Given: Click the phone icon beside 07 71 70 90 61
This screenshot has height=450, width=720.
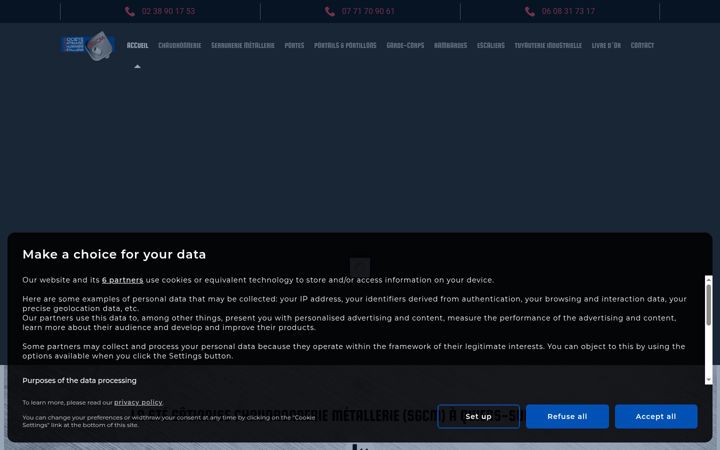Looking at the screenshot, I should (x=330, y=11).
